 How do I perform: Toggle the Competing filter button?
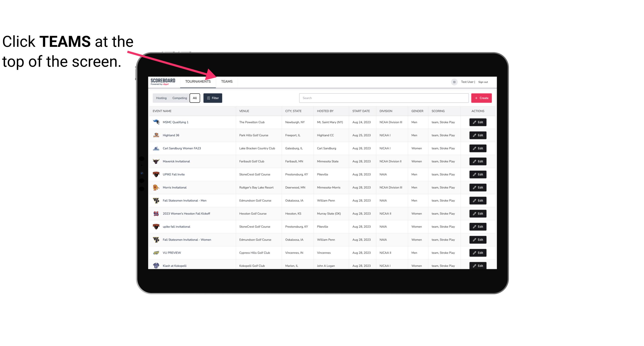[x=179, y=98]
